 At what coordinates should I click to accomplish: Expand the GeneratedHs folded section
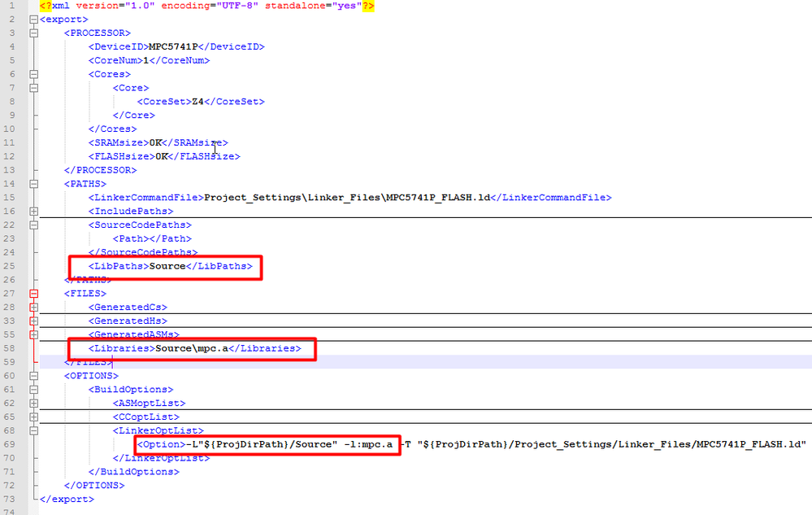click(x=33, y=321)
